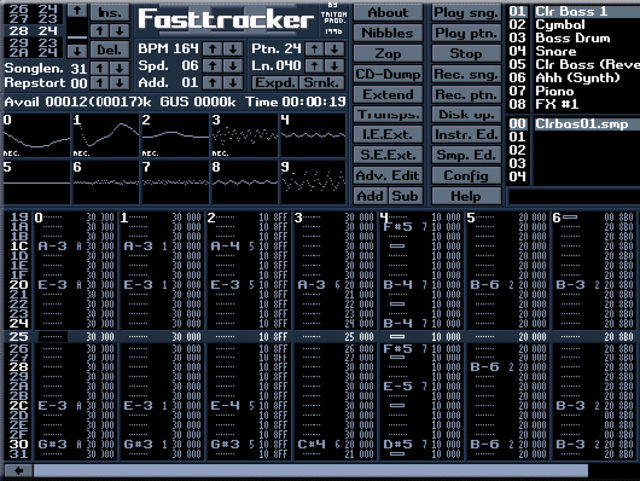Click the Add button
The width and height of the screenshot is (640, 481).
370,196
